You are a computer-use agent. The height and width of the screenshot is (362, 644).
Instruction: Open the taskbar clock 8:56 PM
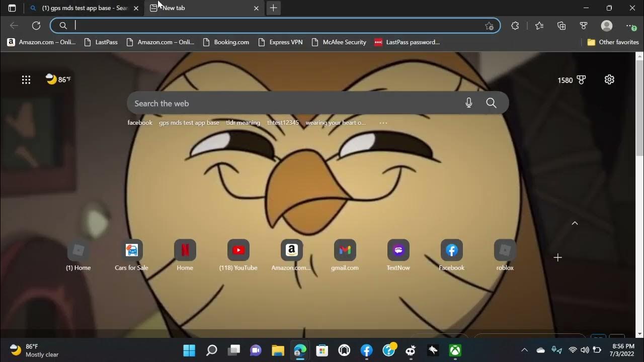tap(623, 350)
